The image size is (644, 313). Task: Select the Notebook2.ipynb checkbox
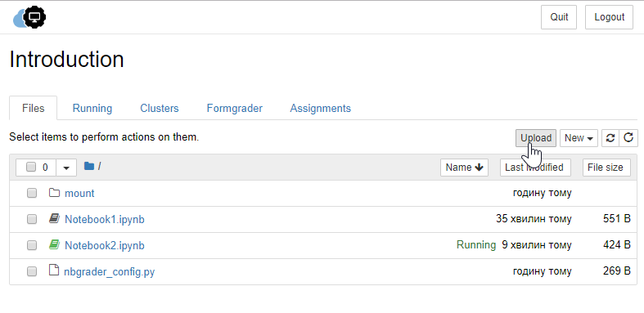pos(32,245)
